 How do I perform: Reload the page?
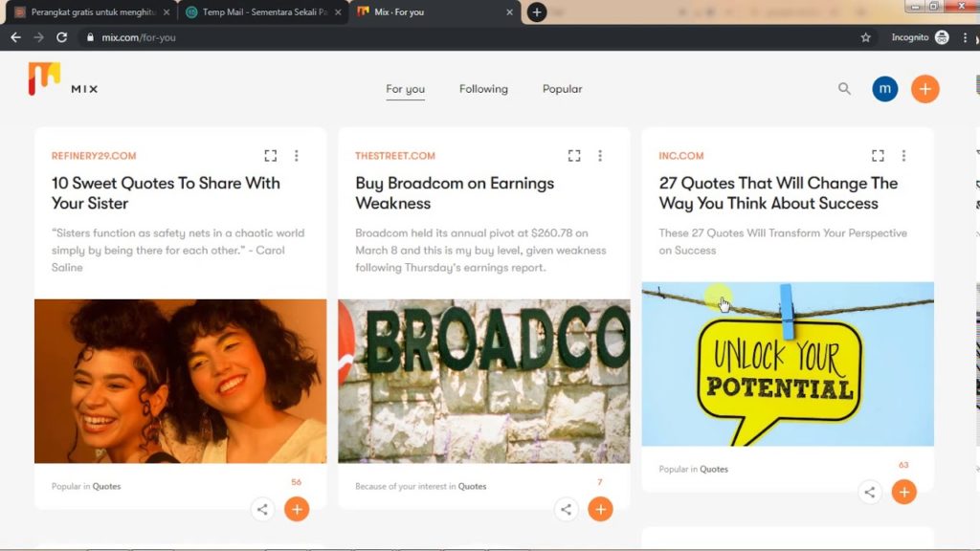coord(61,37)
